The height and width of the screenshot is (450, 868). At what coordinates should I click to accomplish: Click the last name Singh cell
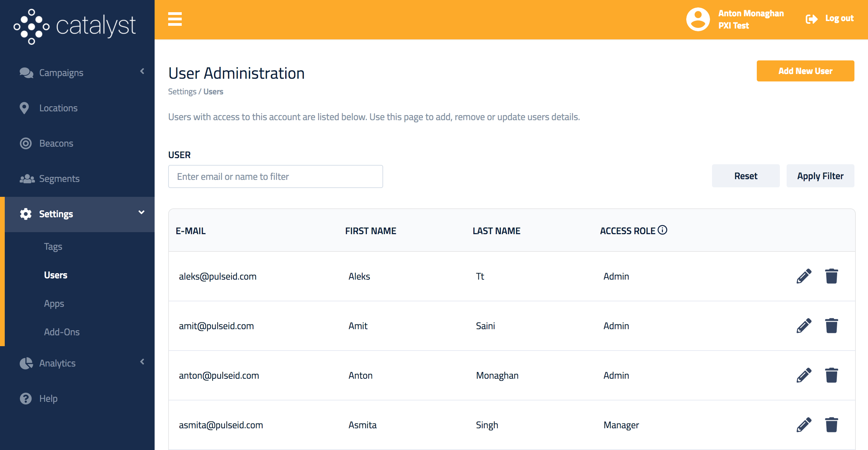(x=487, y=425)
